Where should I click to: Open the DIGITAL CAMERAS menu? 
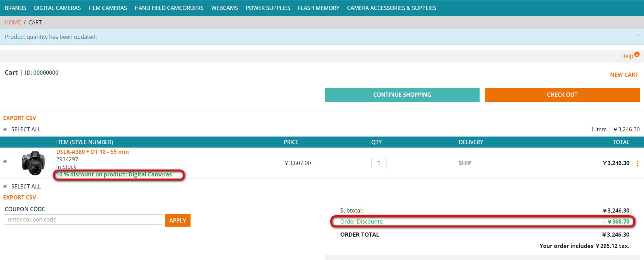[x=57, y=8]
